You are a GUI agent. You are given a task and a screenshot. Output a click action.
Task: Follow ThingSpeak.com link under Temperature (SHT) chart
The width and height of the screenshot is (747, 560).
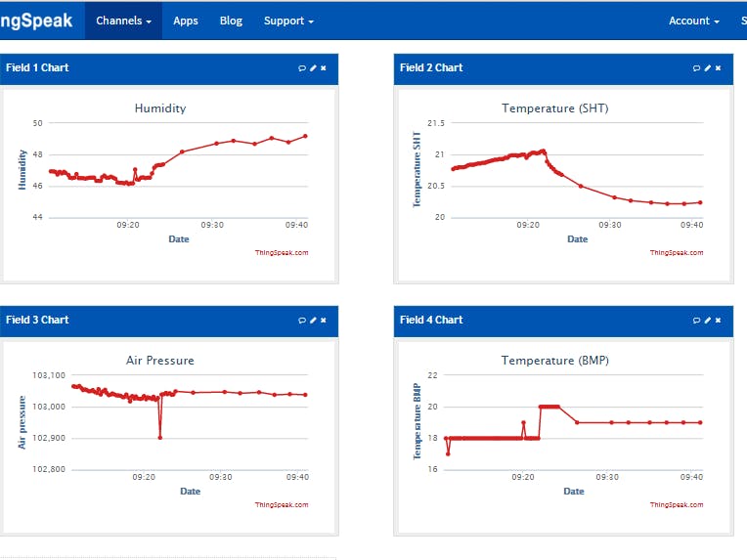(677, 253)
